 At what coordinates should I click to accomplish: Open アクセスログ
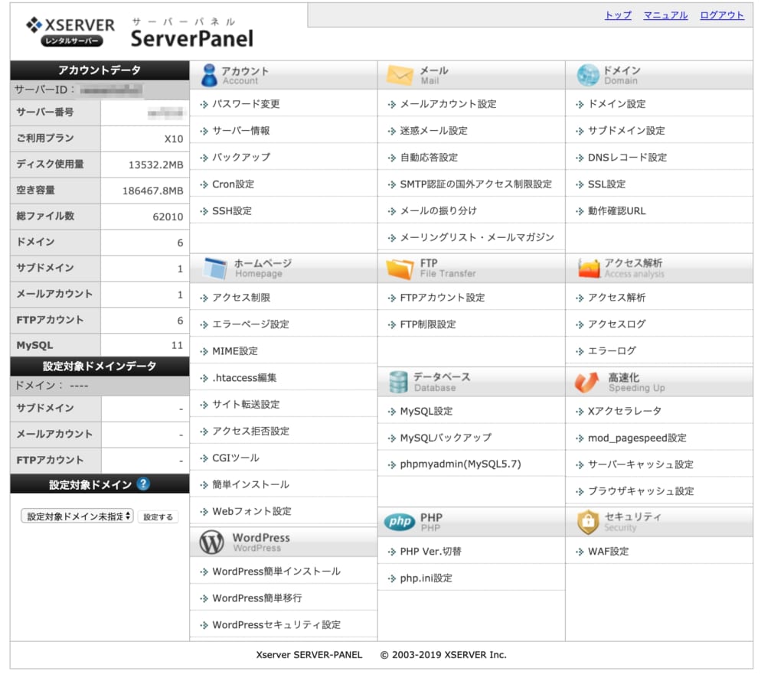tap(616, 324)
